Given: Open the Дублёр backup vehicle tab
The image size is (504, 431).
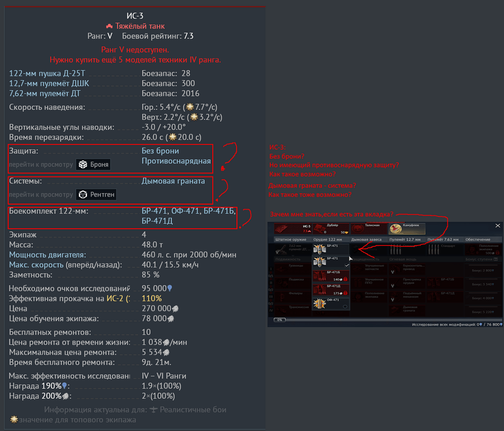Looking at the screenshot, I should click(331, 228).
